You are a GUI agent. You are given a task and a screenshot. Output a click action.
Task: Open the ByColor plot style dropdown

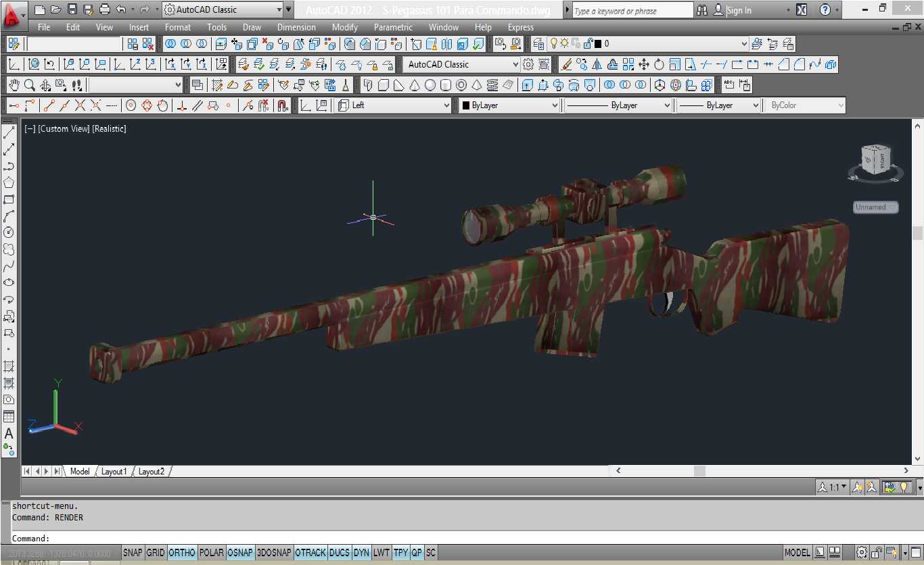pyautogui.click(x=805, y=105)
